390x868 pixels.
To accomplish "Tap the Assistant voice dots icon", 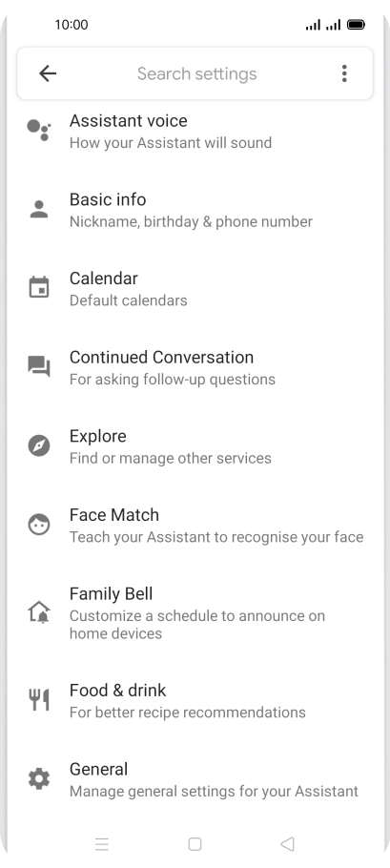I will point(39,130).
